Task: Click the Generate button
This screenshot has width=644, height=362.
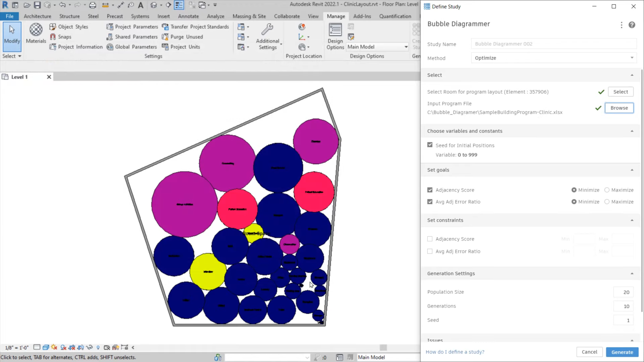Action: tap(622, 352)
